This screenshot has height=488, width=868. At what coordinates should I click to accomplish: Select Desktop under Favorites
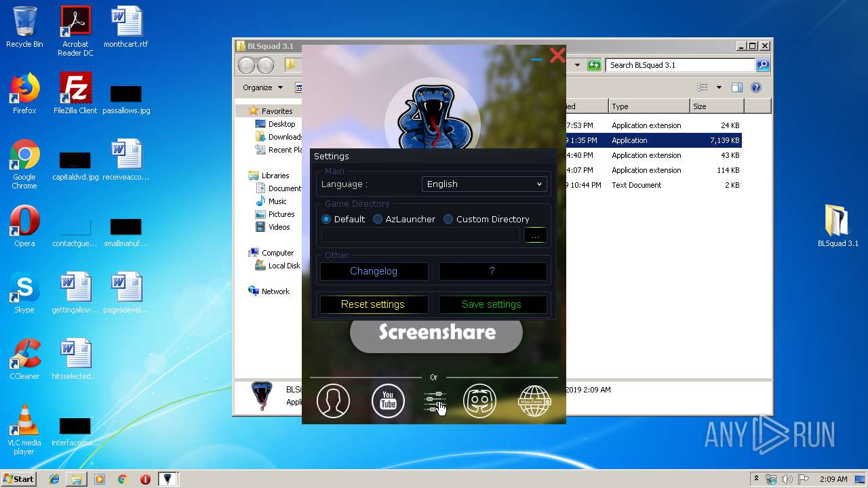[x=275, y=124]
